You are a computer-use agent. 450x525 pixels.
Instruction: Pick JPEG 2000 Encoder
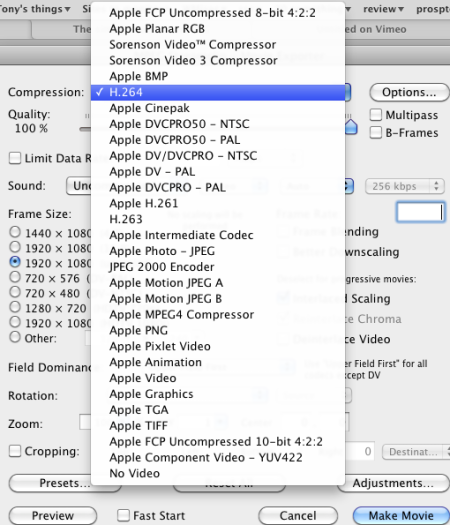click(218, 267)
